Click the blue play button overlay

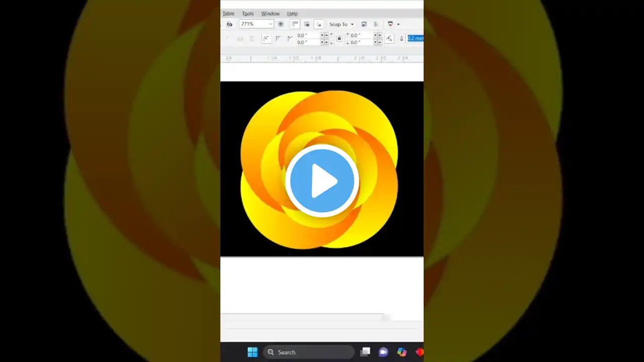(322, 181)
